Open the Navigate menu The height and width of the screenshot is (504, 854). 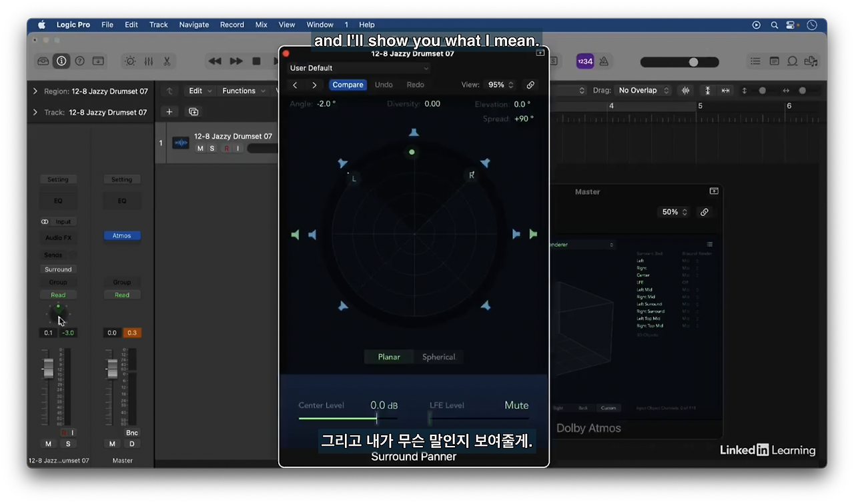coord(194,25)
